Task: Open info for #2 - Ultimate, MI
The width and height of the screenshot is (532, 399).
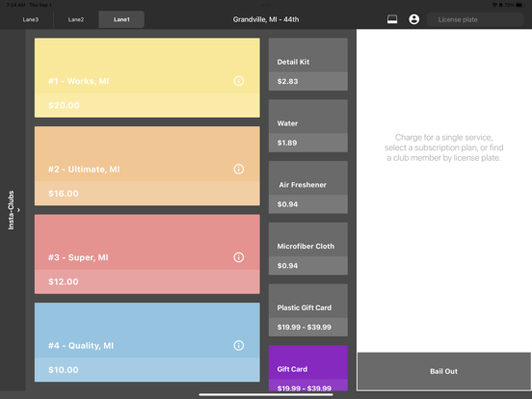Action: pos(238,169)
